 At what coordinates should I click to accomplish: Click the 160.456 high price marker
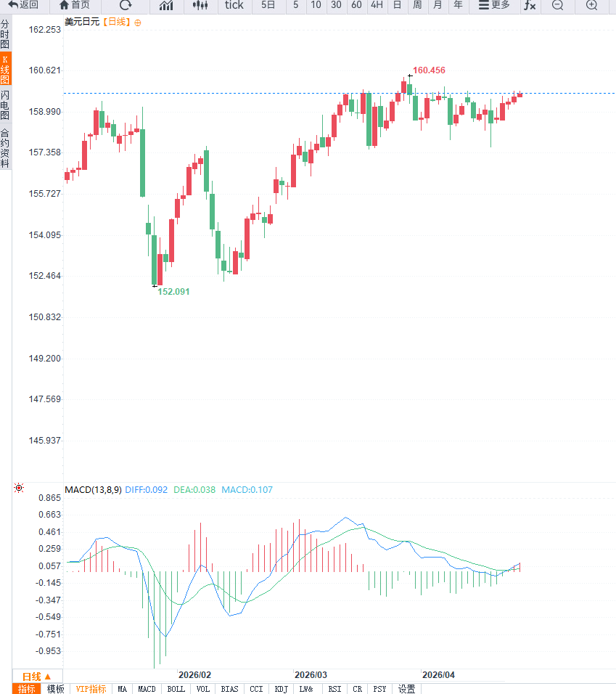(429, 70)
